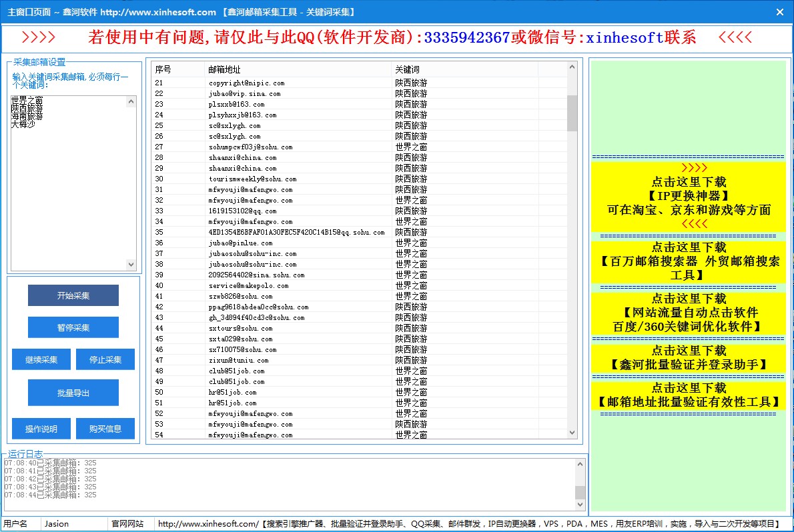This screenshot has width=794, height=532.
Task: Select row 24 plsyhxxjb@163.com
Action: coord(360,115)
